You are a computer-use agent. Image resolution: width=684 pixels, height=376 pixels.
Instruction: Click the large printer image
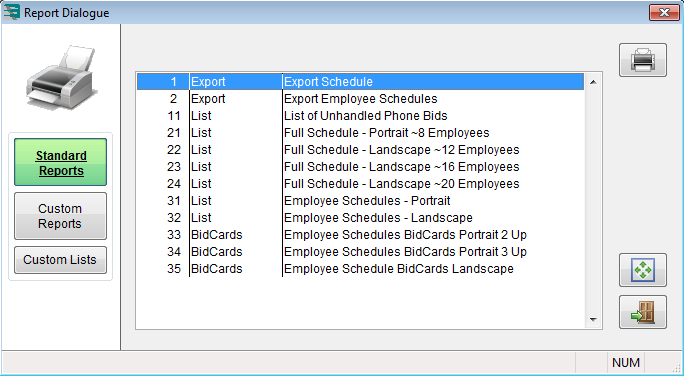[x=61, y=78]
